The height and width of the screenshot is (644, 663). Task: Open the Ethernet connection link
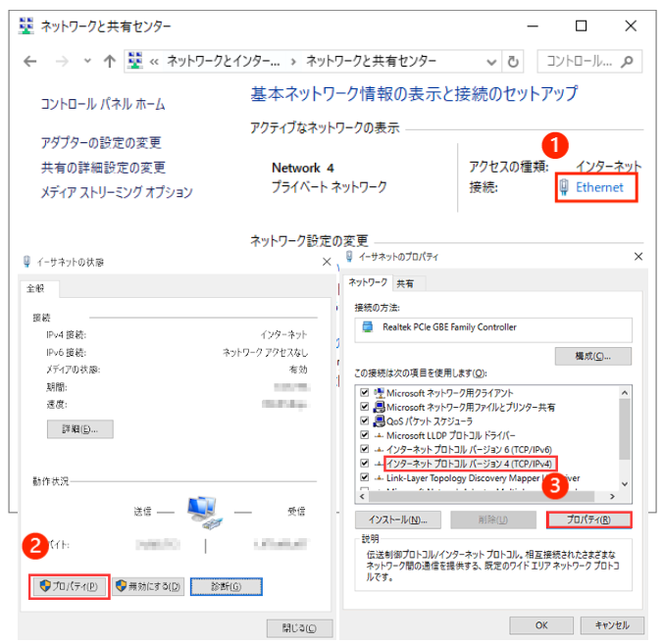(x=599, y=187)
